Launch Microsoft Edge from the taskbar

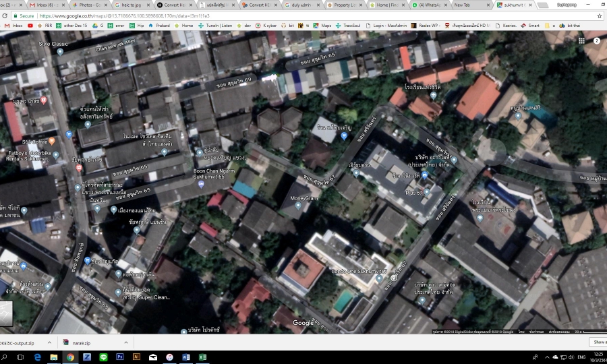pyautogui.click(x=37, y=357)
